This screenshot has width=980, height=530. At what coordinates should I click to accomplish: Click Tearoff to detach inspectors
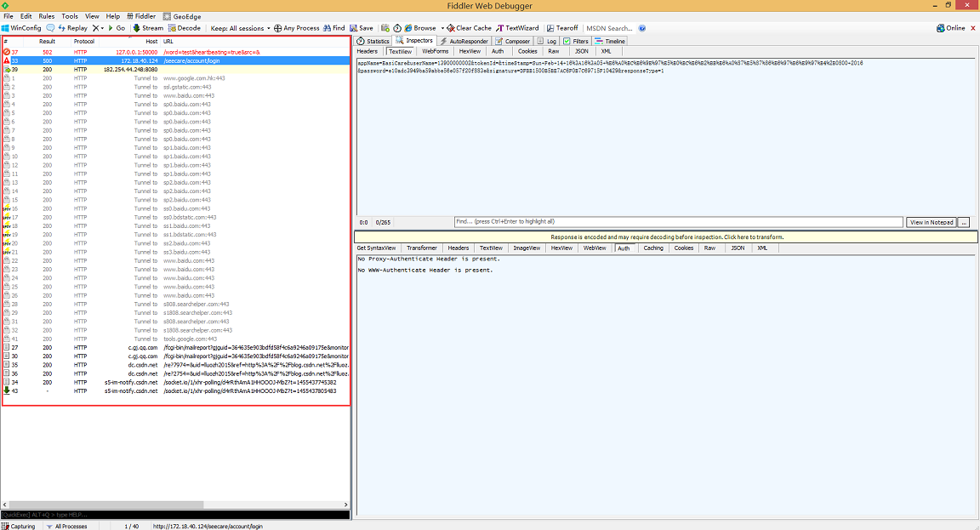pos(562,28)
